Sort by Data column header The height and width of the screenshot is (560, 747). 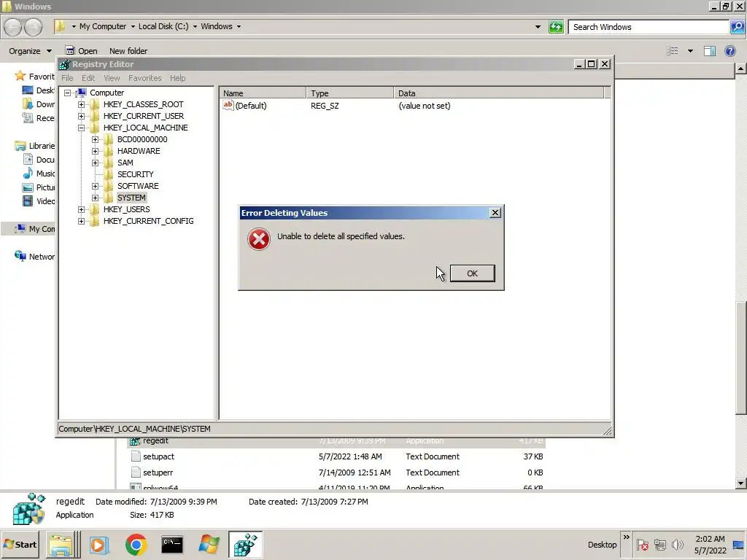coord(499,93)
